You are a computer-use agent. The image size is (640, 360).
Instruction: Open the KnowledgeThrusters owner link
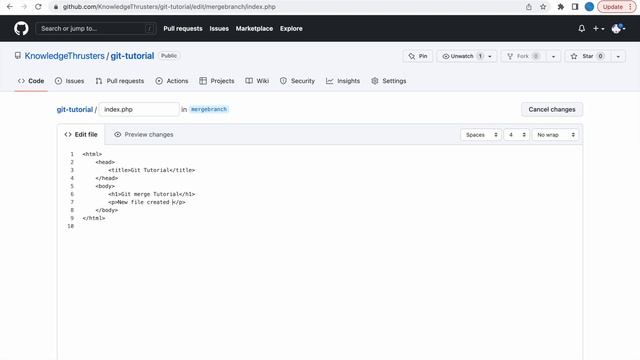pos(64,56)
